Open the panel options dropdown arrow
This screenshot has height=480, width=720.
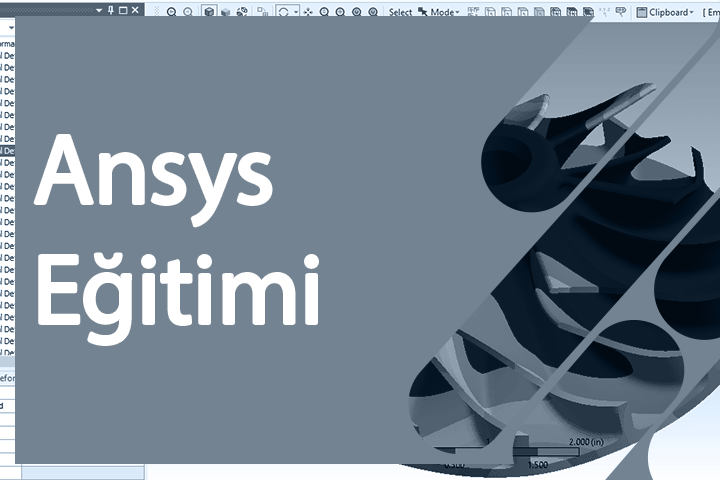(x=99, y=10)
